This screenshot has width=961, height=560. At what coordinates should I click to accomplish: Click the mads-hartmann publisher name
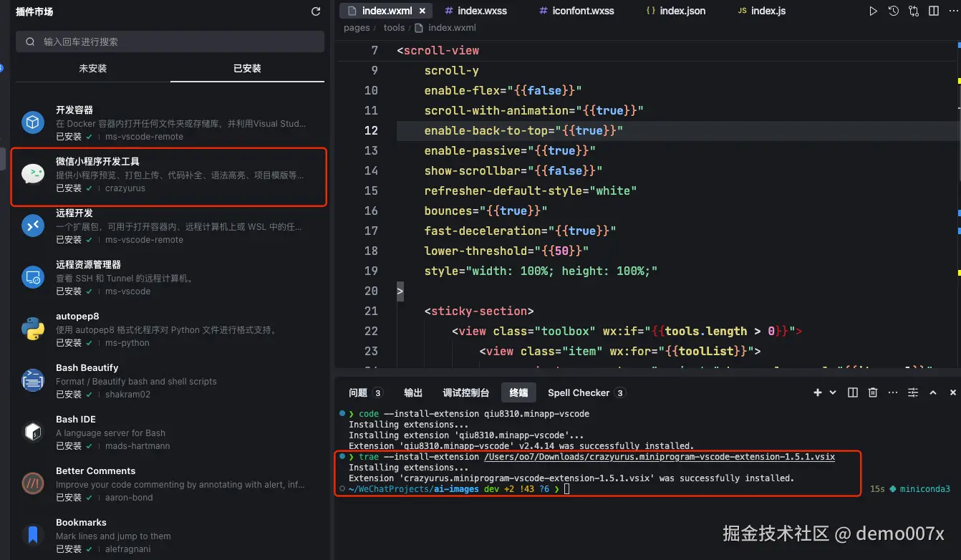[137, 446]
